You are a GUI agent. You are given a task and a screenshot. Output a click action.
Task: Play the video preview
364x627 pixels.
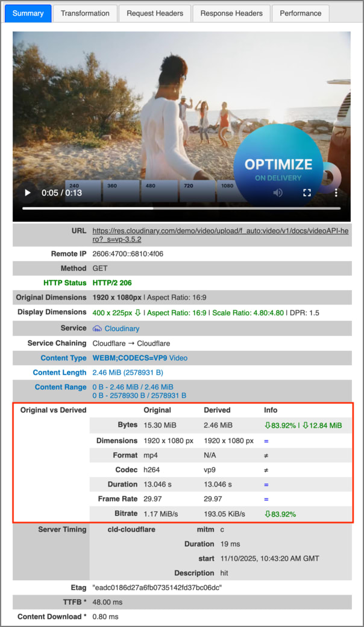[27, 193]
